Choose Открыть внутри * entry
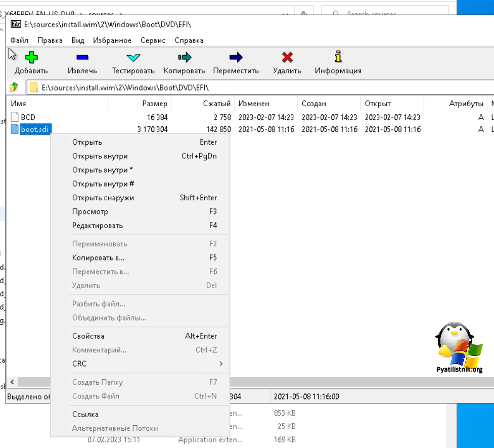494x448 pixels. [140, 170]
